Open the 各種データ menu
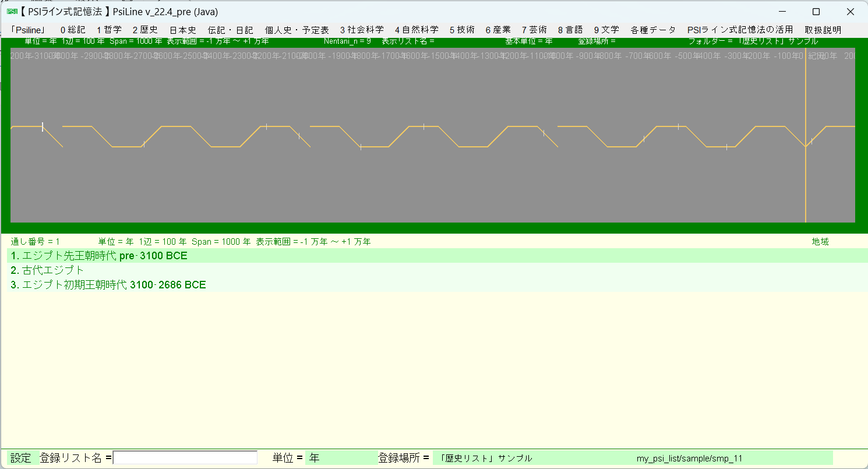The width and height of the screenshot is (868, 469). pos(653,30)
